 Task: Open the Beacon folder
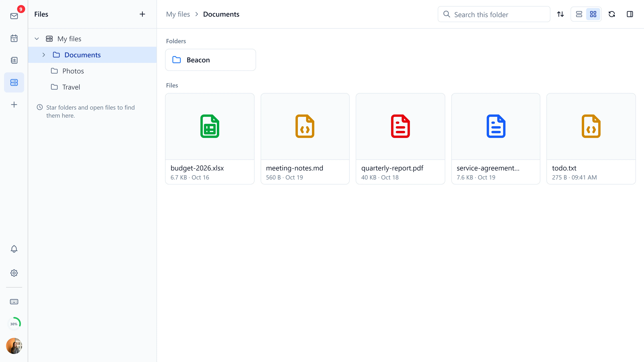point(211,60)
